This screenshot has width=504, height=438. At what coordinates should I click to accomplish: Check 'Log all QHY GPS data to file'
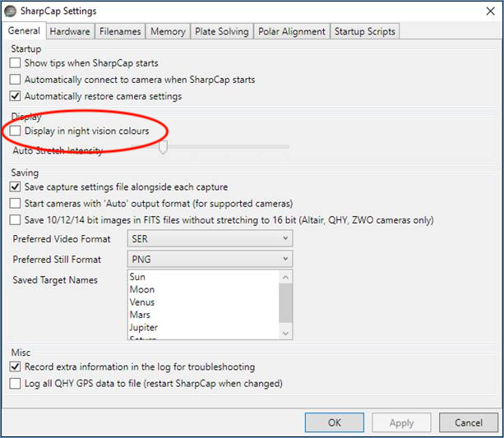(16, 383)
